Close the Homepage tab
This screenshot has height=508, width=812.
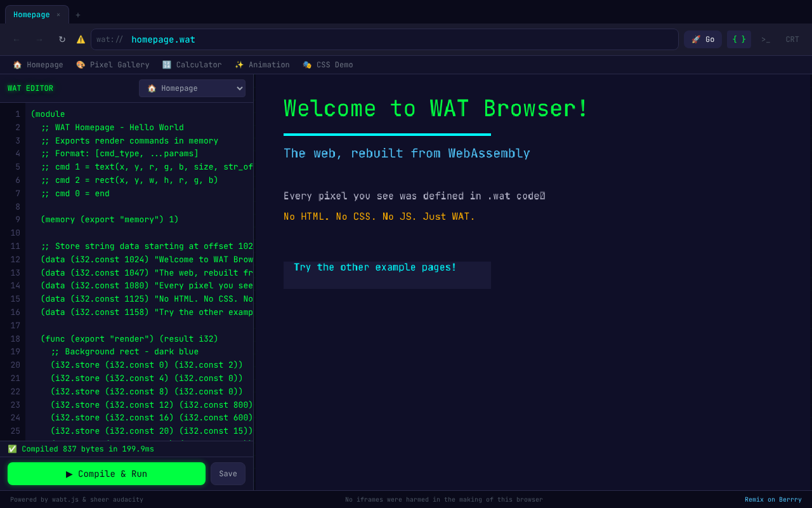tap(58, 15)
